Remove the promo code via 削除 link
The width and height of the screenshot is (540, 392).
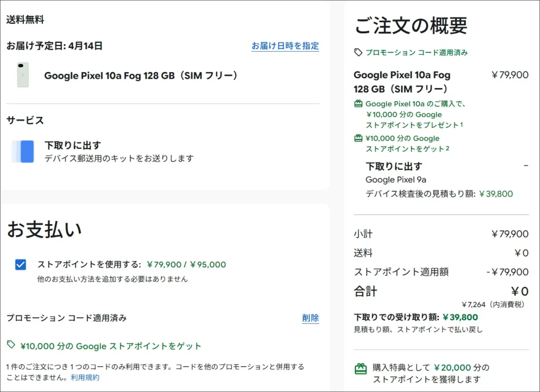(x=310, y=318)
